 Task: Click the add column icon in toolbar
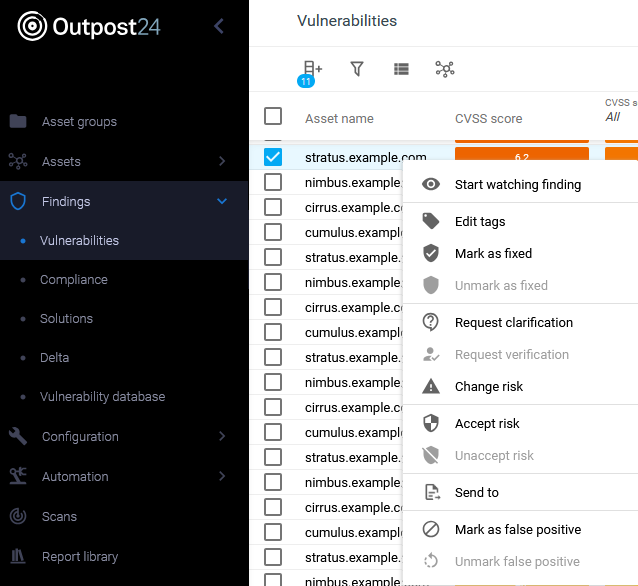click(312, 69)
